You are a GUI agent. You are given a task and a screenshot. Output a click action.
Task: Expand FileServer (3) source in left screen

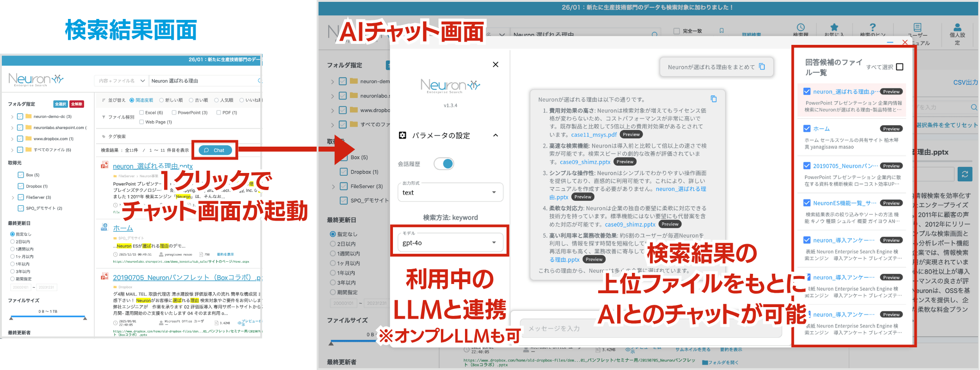12,197
